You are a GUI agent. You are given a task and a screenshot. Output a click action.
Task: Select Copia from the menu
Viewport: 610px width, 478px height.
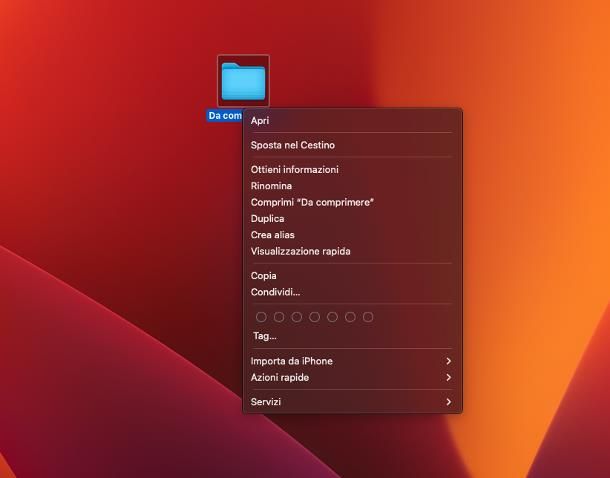pyautogui.click(x=352, y=276)
